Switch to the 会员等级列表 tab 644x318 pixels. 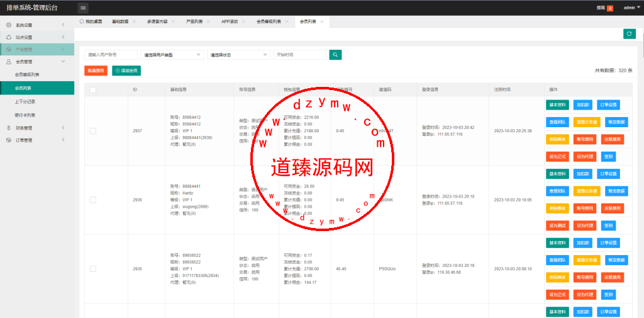pos(269,21)
